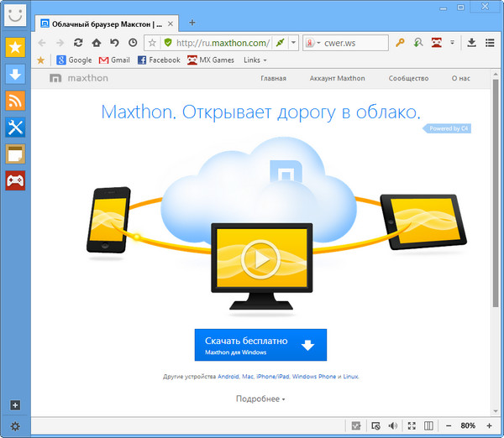The width and height of the screenshot is (504, 438).
Task: Open the Сообщество menu item
Action: tap(408, 79)
